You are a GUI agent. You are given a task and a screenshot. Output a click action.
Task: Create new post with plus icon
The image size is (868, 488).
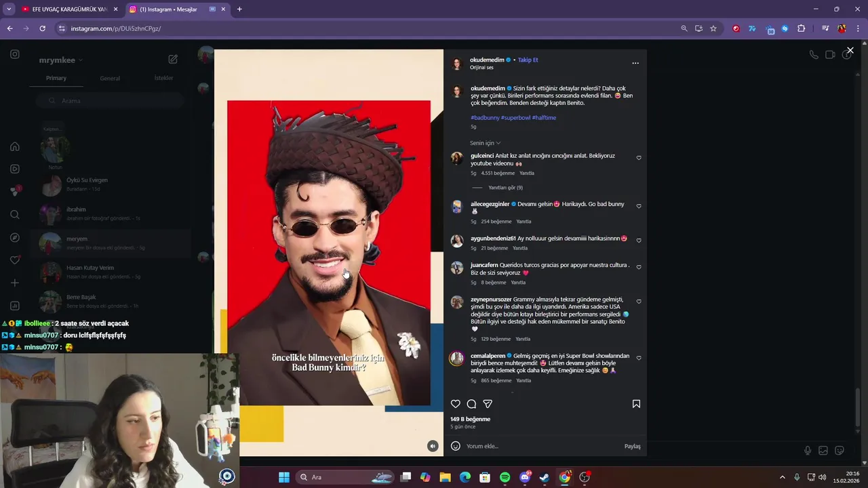(15, 283)
